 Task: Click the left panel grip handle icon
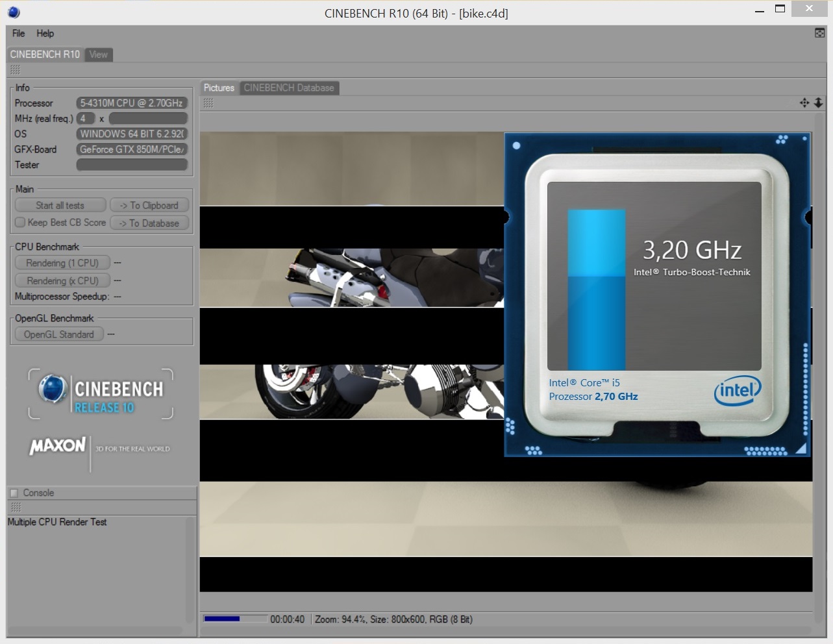15,69
